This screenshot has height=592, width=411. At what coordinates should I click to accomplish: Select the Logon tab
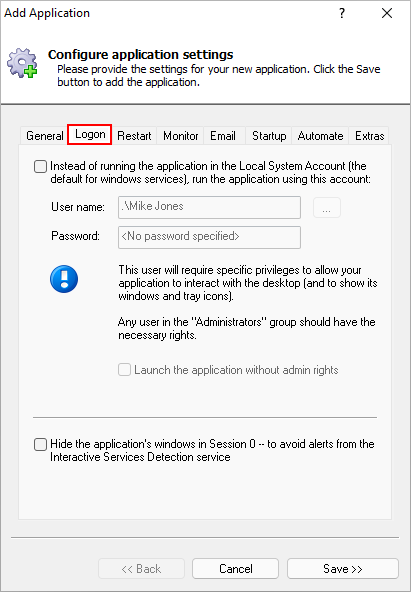(90, 134)
